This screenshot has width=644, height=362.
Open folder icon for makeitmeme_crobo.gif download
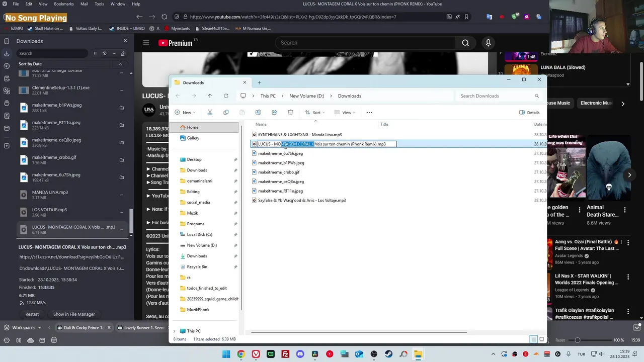point(121,160)
